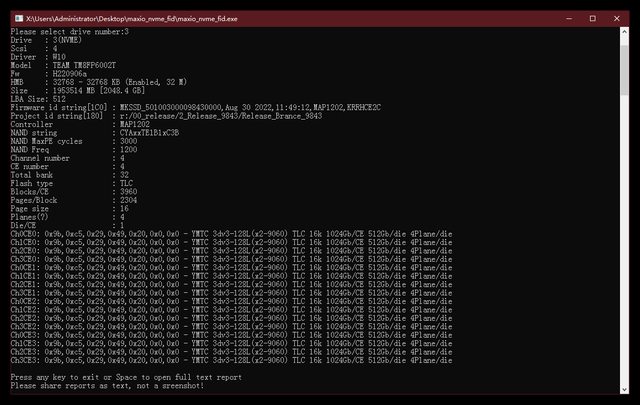Click the title bar file path text

coord(140,17)
